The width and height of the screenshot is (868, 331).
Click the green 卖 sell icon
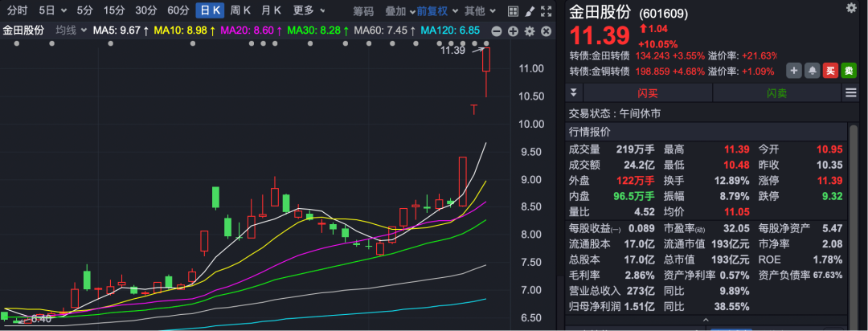848,71
